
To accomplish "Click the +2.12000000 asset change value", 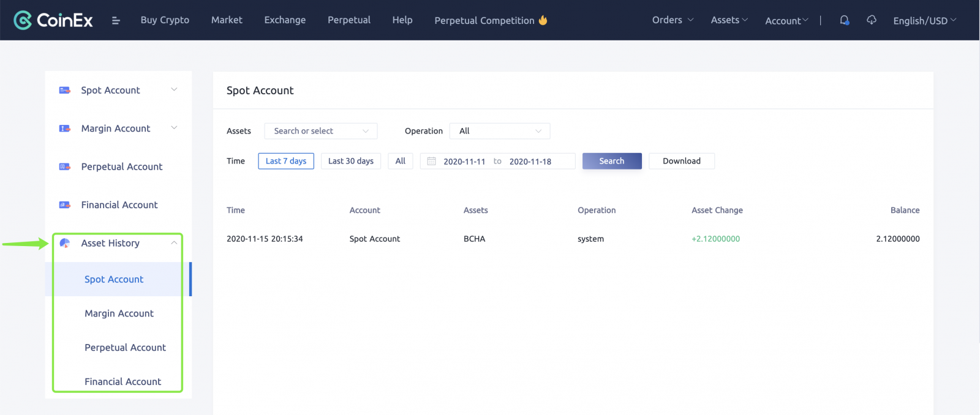I will pos(715,239).
